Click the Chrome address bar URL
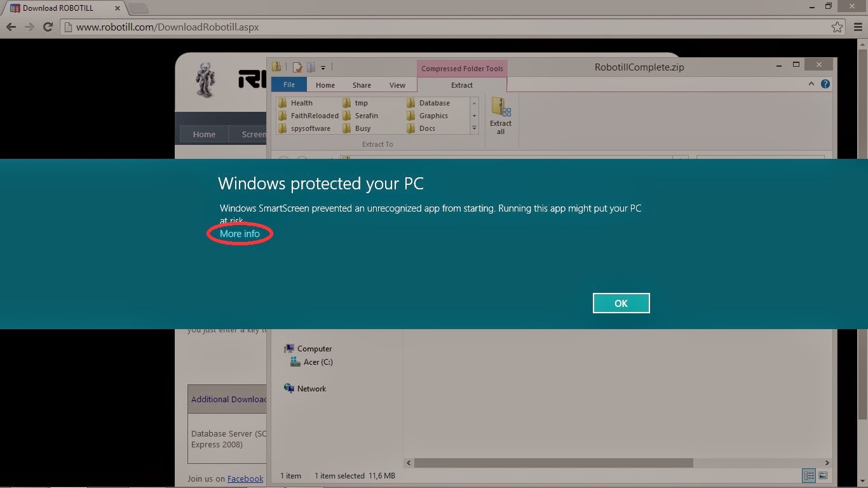 (x=167, y=27)
